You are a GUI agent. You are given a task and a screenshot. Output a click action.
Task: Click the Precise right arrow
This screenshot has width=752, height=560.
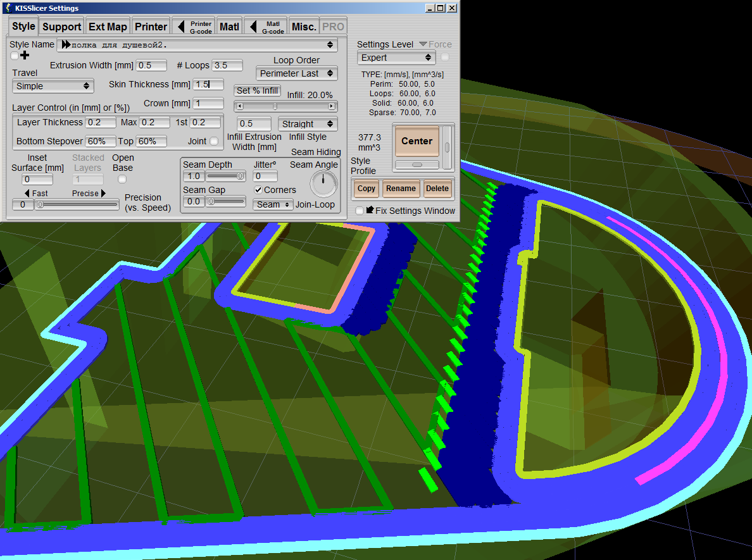tap(103, 194)
